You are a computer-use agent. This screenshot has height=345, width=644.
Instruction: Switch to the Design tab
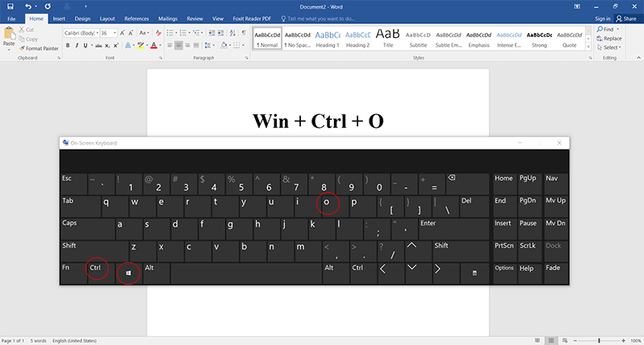pos(82,18)
